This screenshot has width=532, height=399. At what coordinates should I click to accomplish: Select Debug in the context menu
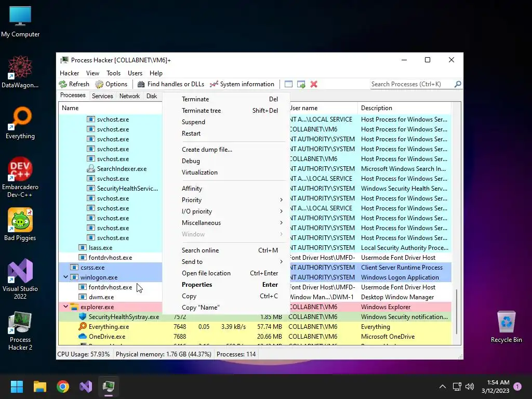[227, 161]
